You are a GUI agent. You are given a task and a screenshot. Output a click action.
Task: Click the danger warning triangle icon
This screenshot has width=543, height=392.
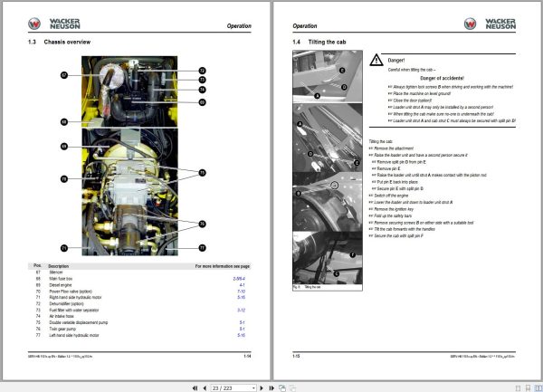point(376,61)
